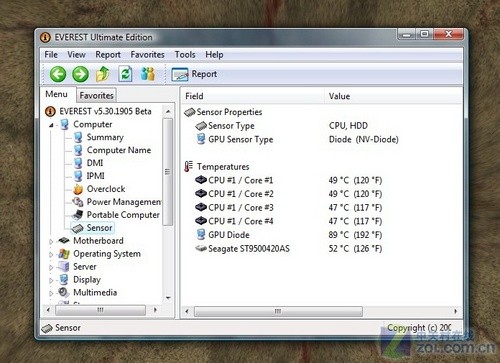Expand the Display tree node
The height and width of the screenshot is (363, 500).
(51, 280)
